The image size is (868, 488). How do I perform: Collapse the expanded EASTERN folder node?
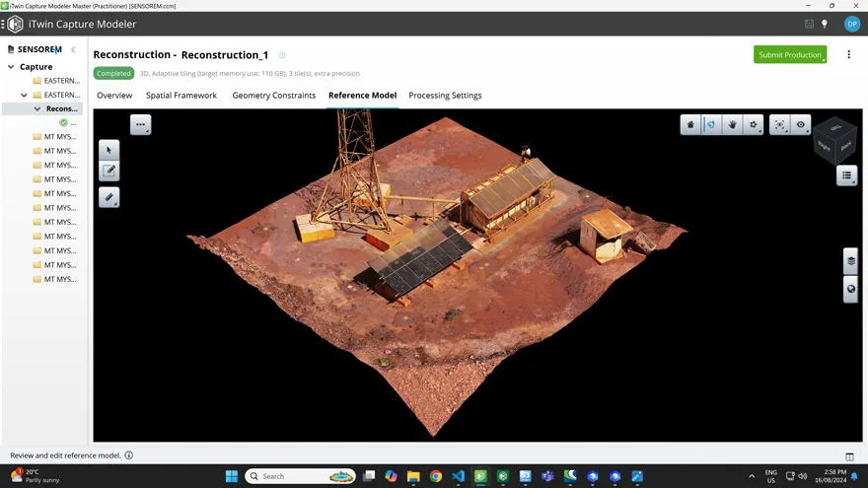click(x=25, y=95)
